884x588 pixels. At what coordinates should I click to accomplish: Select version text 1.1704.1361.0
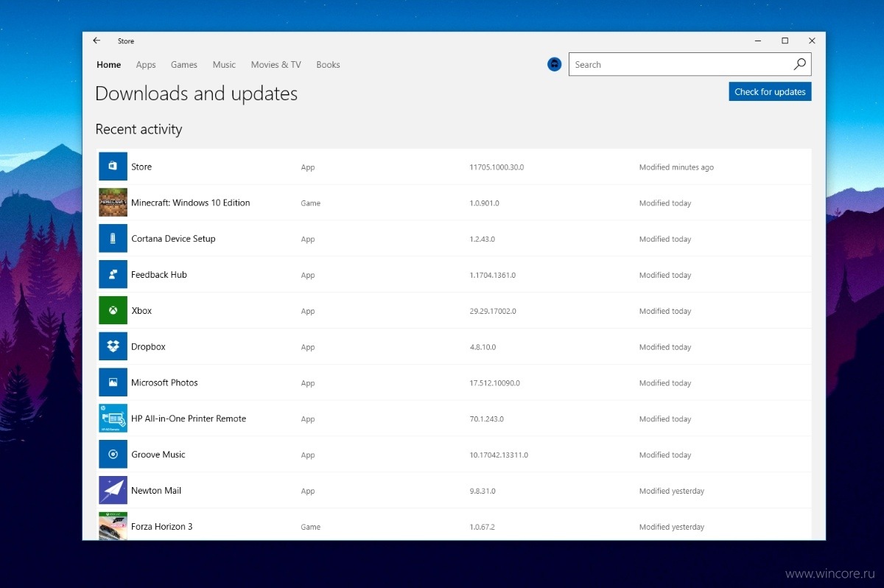492,276
